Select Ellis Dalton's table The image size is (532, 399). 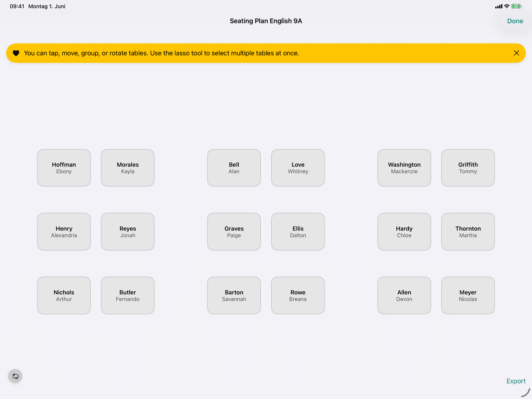pos(298,232)
